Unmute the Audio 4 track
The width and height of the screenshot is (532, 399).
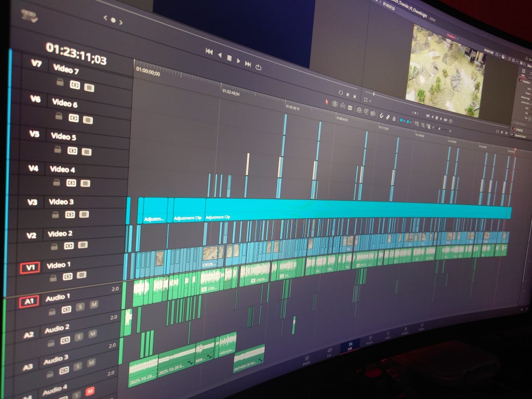pos(90,391)
